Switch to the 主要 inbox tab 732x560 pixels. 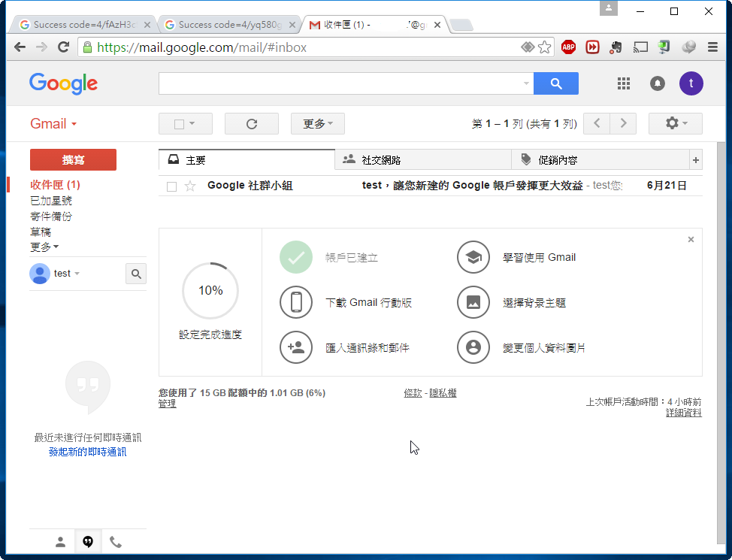click(247, 160)
